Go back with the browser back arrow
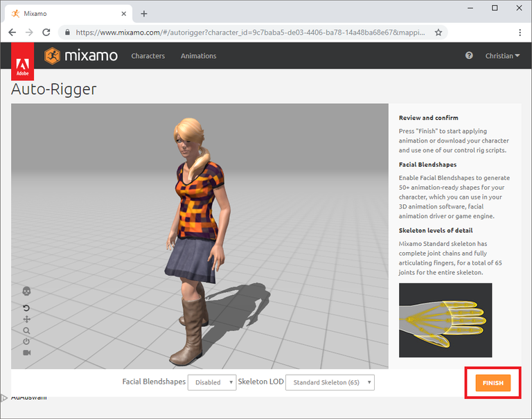Image resolution: width=532 pixels, height=419 pixels. [x=12, y=33]
